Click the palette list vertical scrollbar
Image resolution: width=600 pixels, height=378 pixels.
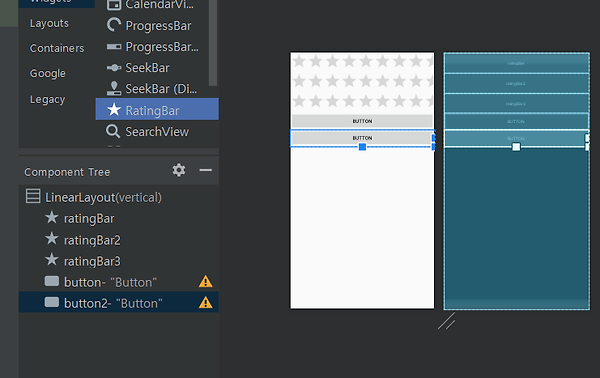(213, 43)
